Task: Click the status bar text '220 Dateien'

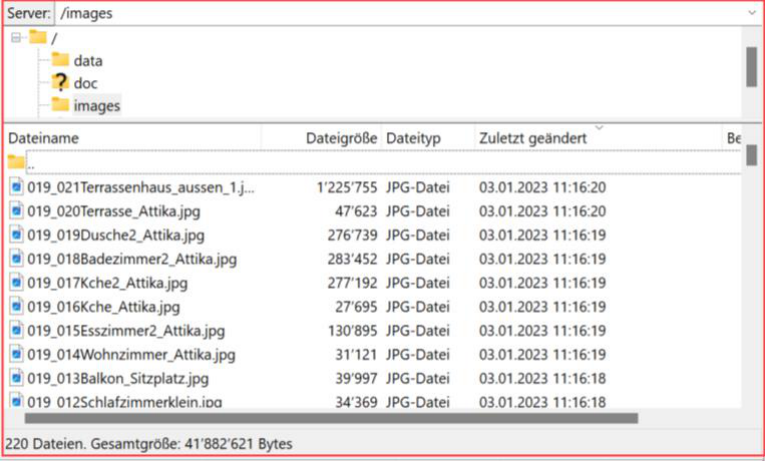Action: [x=45, y=444]
